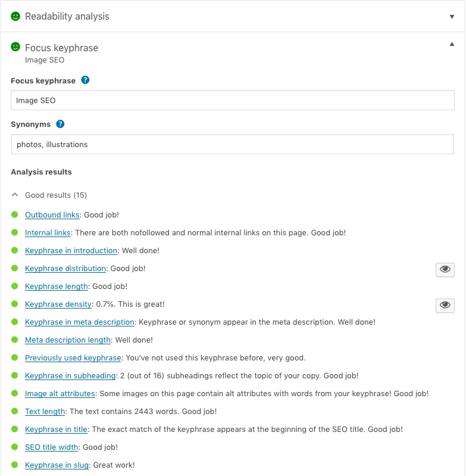Click the green smiley beside Focus keyphrase heading

[x=15, y=48]
